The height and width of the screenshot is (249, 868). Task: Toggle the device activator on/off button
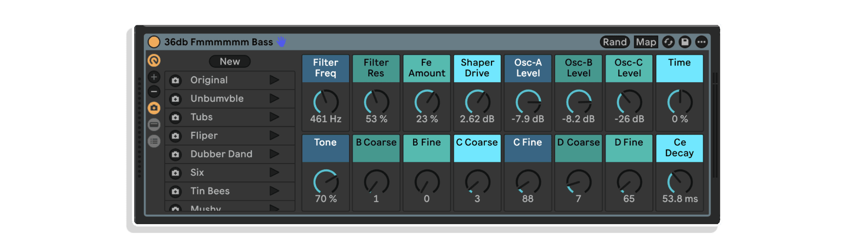pos(154,42)
